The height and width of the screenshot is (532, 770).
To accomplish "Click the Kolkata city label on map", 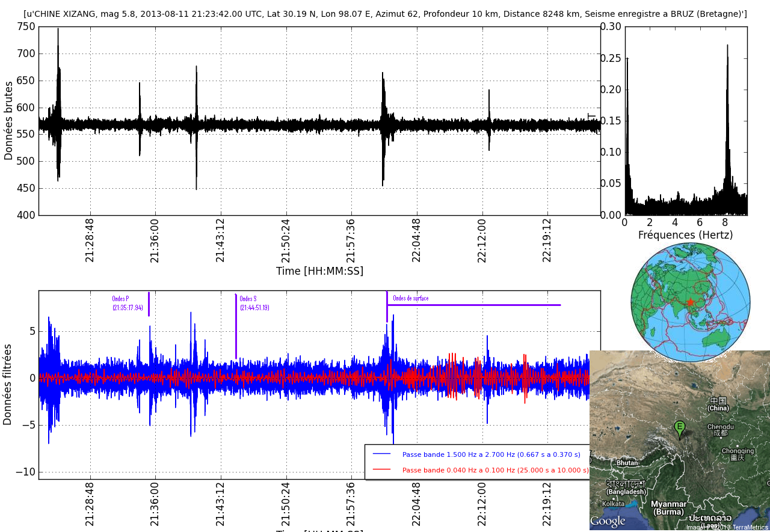I will [x=613, y=503].
